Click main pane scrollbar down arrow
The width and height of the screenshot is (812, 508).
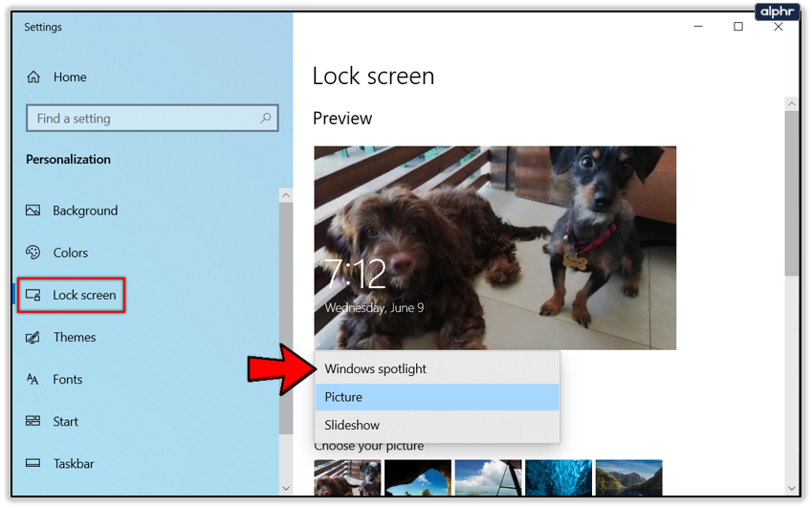791,488
